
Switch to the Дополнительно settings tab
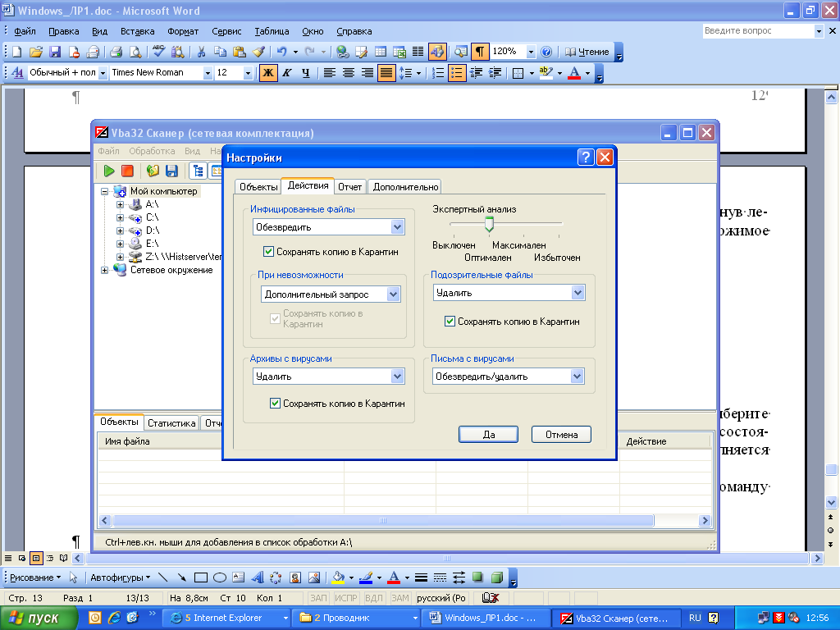405,186
